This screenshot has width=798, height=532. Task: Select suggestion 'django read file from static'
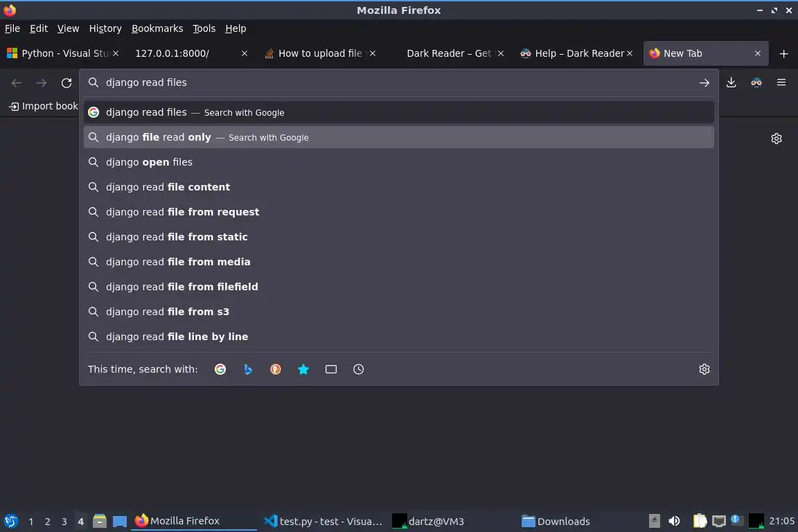coord(398,237)
